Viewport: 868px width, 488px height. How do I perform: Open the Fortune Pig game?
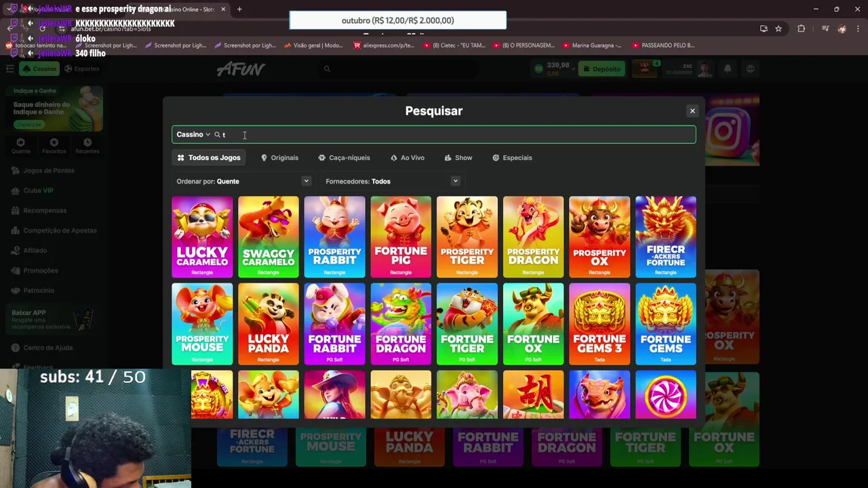click(x=401, y=237)
